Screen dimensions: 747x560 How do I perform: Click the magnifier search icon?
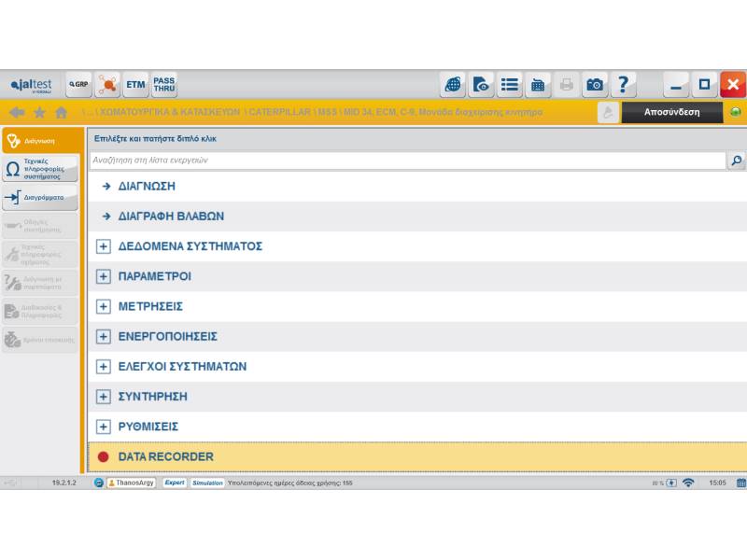click(737, 161)
